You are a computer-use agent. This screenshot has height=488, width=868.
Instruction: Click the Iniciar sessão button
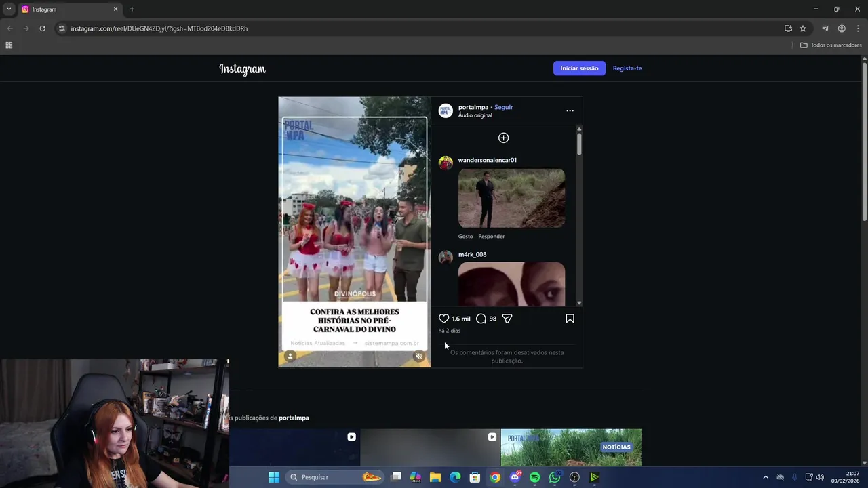pyautogui.click(x=579, y=68)
